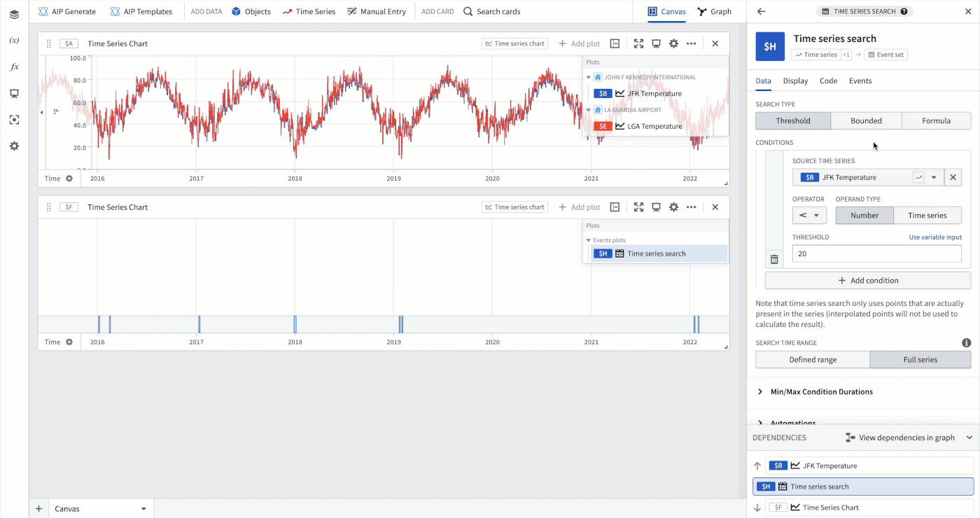Open the settings gear in left sidebar
This screenshot has width=980, height=518.
[x=14, y=146]
